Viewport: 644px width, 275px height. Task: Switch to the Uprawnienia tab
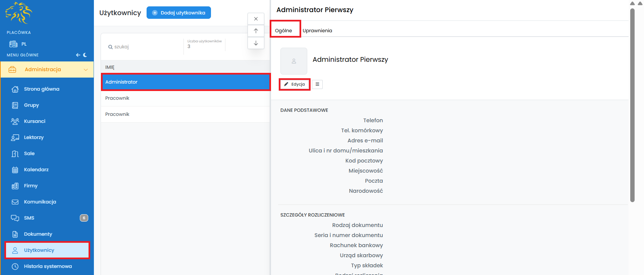(317, 31)
